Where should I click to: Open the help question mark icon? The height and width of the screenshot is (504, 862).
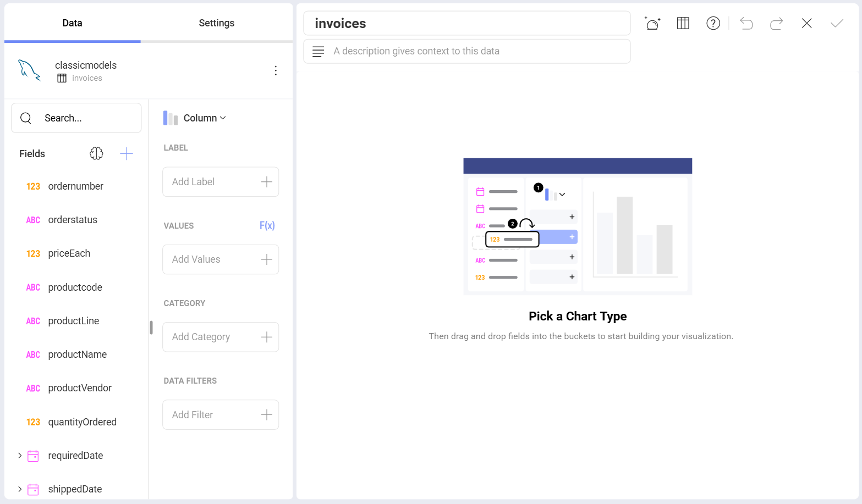click(713, 23)
